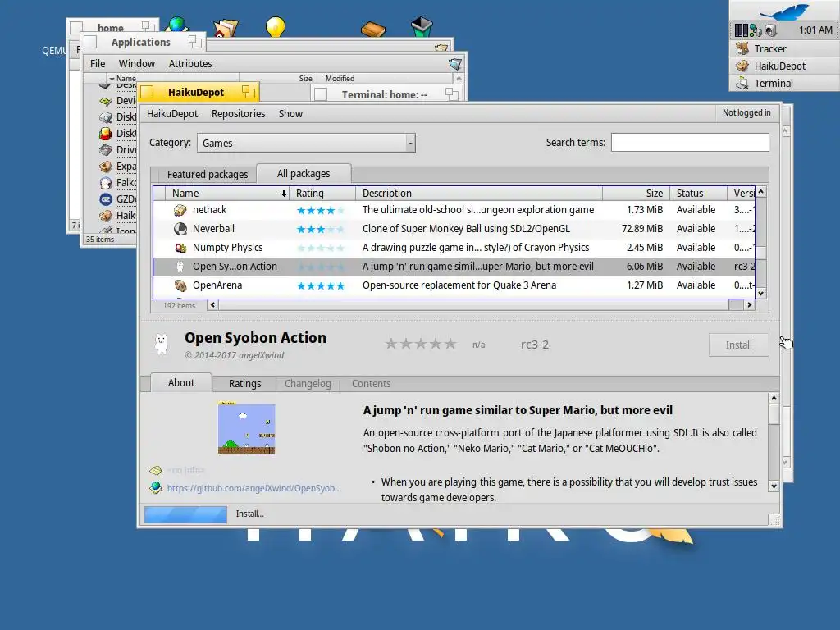The image size is (840, 630).
Task: Sort by the Description column header
Action: pos(479,194)
